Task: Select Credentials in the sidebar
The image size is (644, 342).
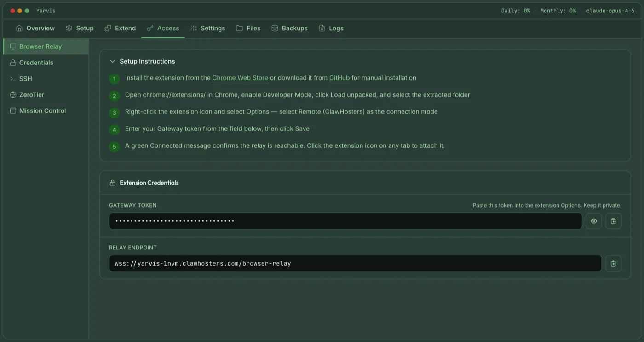Action: [36, 63]
